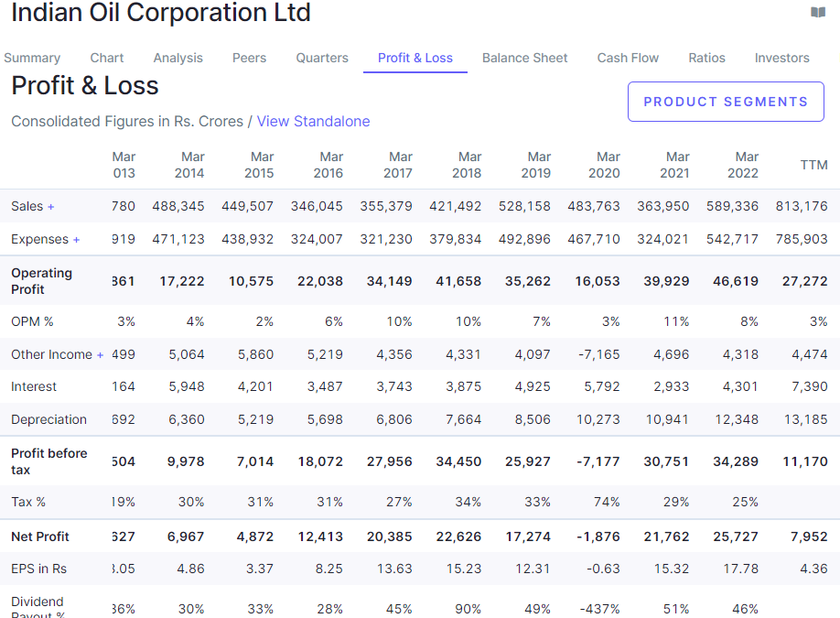Image resolution: width=840 pixels, height=618 pixels.
Task: Open the Investors tab
Action: (781, 58)
